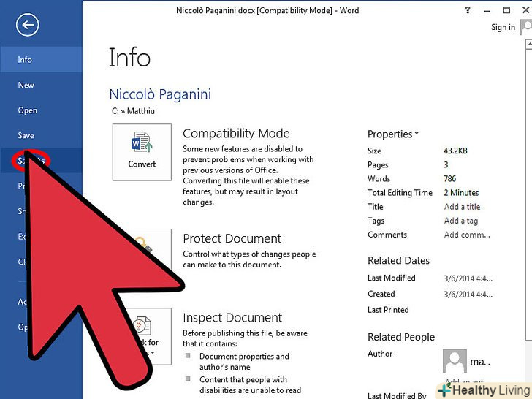
Task: Click the Sign in link
Action: 503,27
